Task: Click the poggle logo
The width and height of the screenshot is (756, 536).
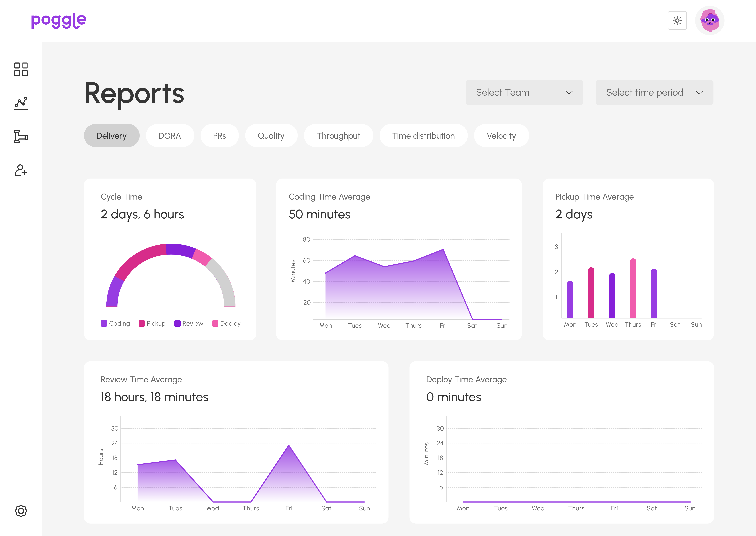Action: point(59,21)
